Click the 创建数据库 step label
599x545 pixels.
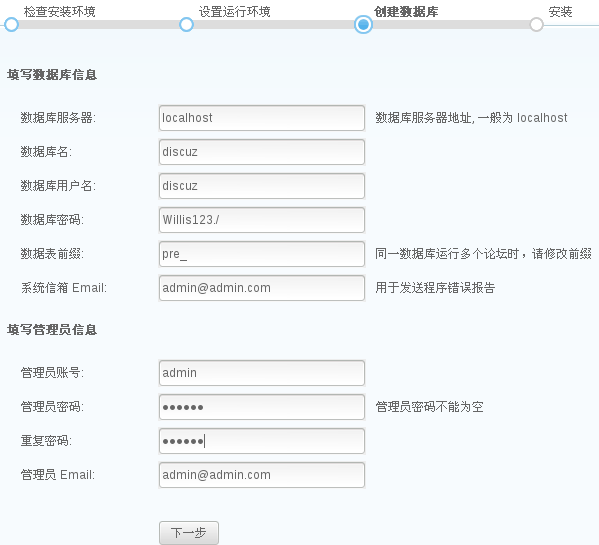[x=406, y=12]
